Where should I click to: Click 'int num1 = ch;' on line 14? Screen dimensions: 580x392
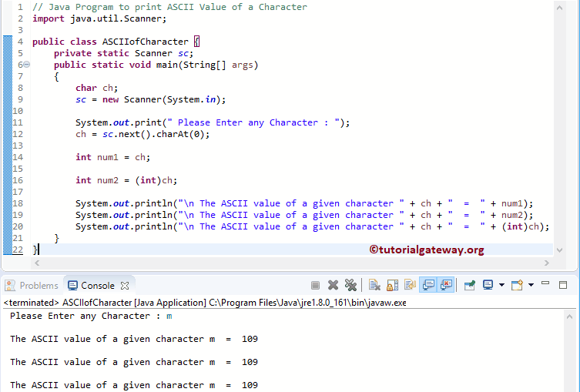pyautogui.click(x=112, y=157)
